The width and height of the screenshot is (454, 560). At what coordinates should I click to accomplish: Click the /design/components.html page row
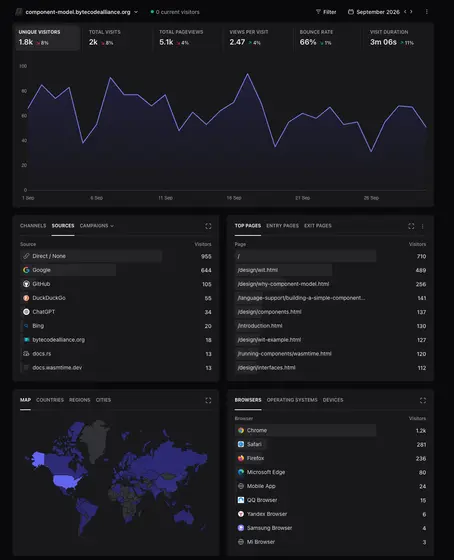pyautogui.click(x=330, y=312)
